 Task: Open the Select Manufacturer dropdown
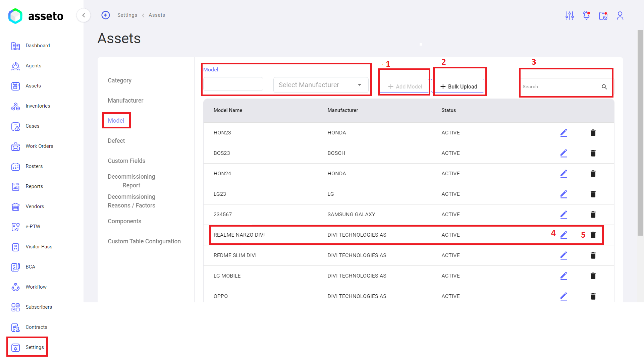click(x=321, y=85)
